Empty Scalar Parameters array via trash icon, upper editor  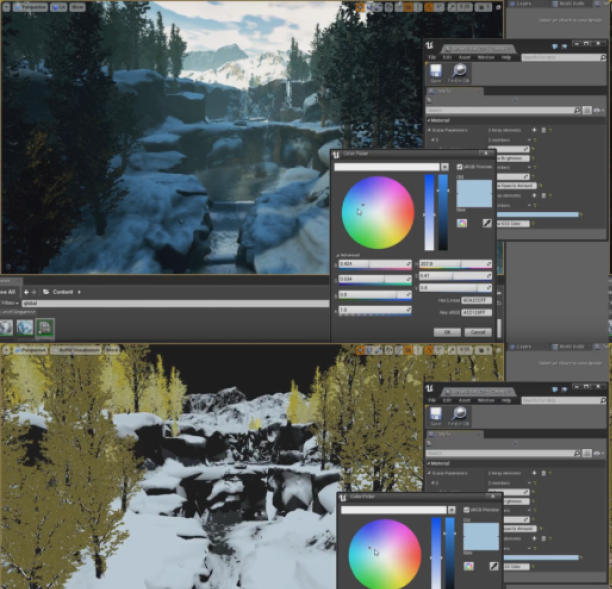click(543, 130)
